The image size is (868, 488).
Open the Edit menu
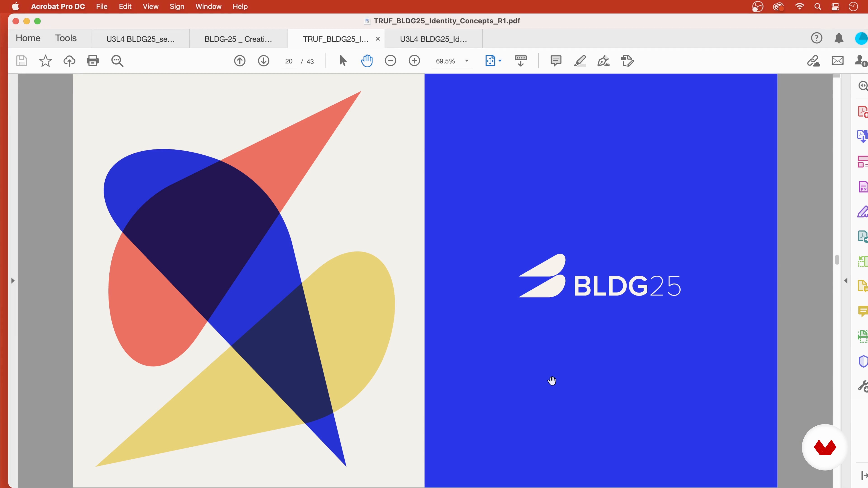125,7
